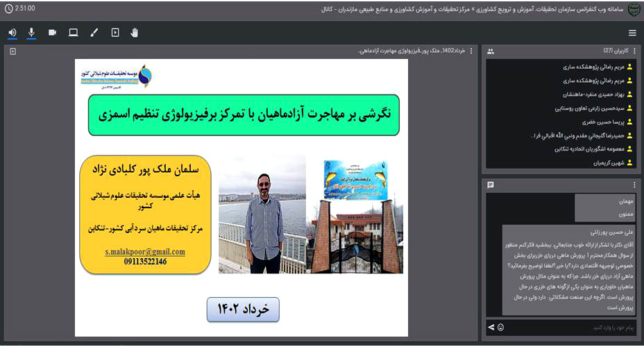Click the play icon at presentation panel corner
Viewport: 644px width, 347px height.
[12, 51]
